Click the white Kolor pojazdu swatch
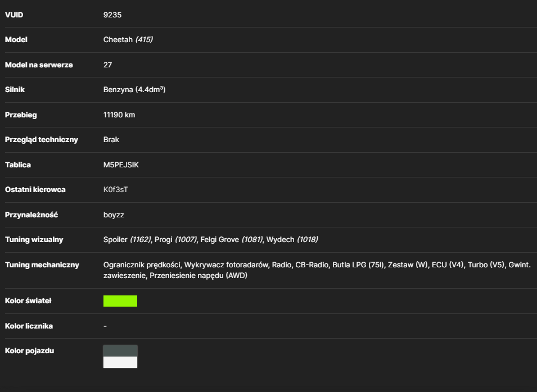The image size is (537, 392). tap(120, 362)
